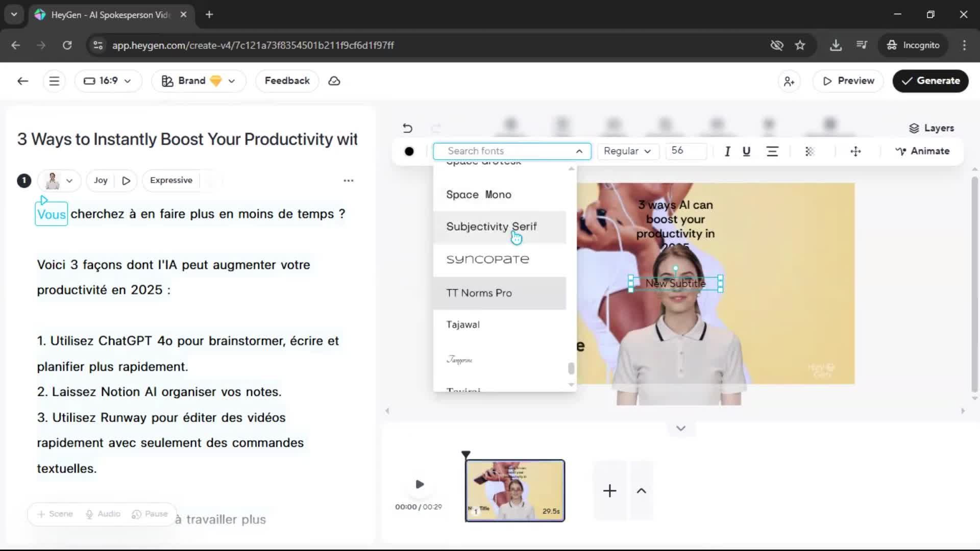Expand the 16:9 aspect ratio dropdown
Viewport: 980px width, 551px height.
pyautogui.click(x=108, y=81)
